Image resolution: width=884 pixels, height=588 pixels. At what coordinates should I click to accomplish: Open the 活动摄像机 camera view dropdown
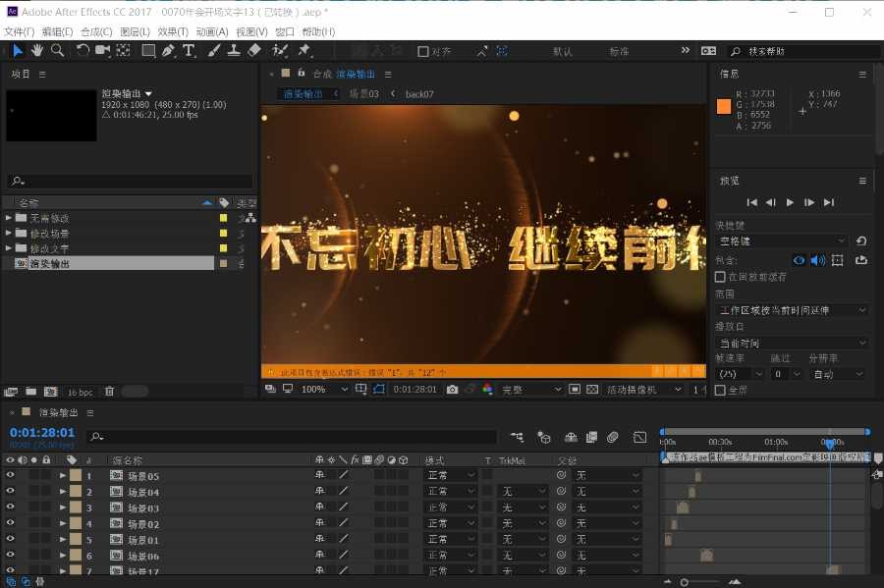pos(644,389)
